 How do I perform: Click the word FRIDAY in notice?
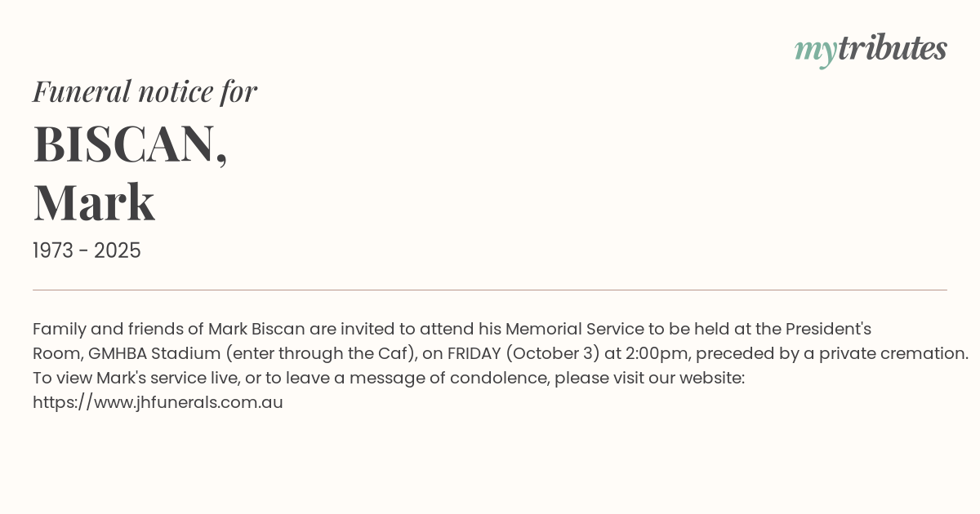click(474, 353)
